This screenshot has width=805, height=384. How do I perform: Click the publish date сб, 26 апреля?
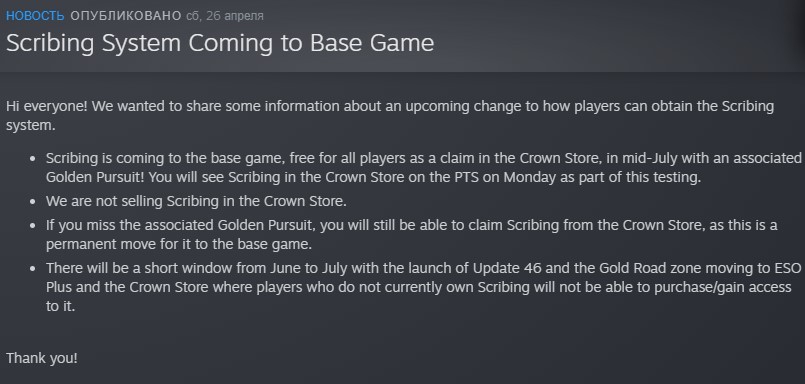pyautogui.click(x=225, y=16)
